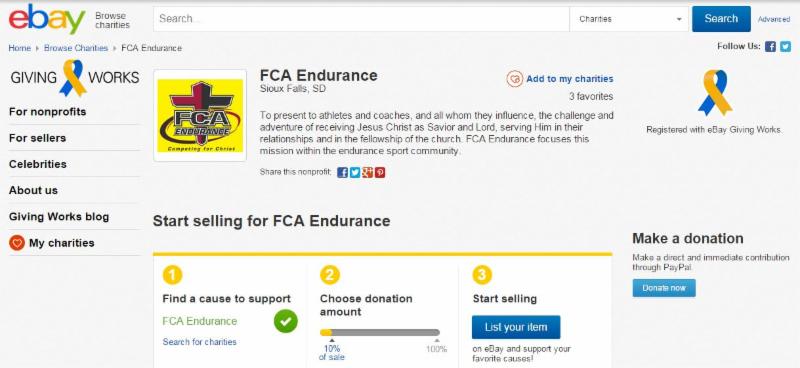Share this nonprofit on Twitter
Viewport: 800px width, 368px height.
355,173
